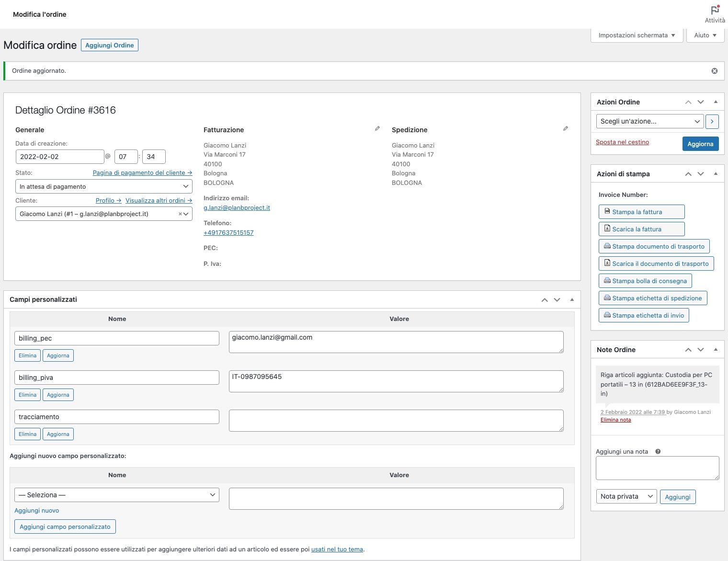728x561 pixels.
Task: Open the Attività flag icon
Action: (715, 10)
